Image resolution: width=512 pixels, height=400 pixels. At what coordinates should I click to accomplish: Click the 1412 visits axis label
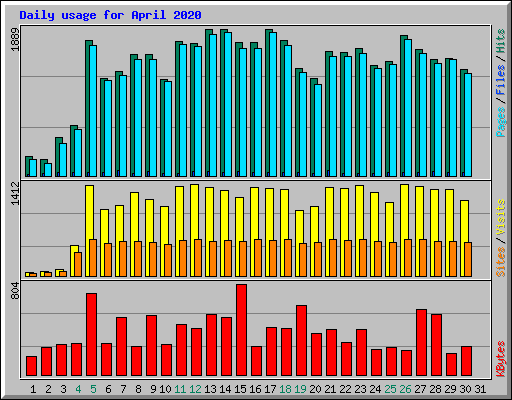(15, 193)
